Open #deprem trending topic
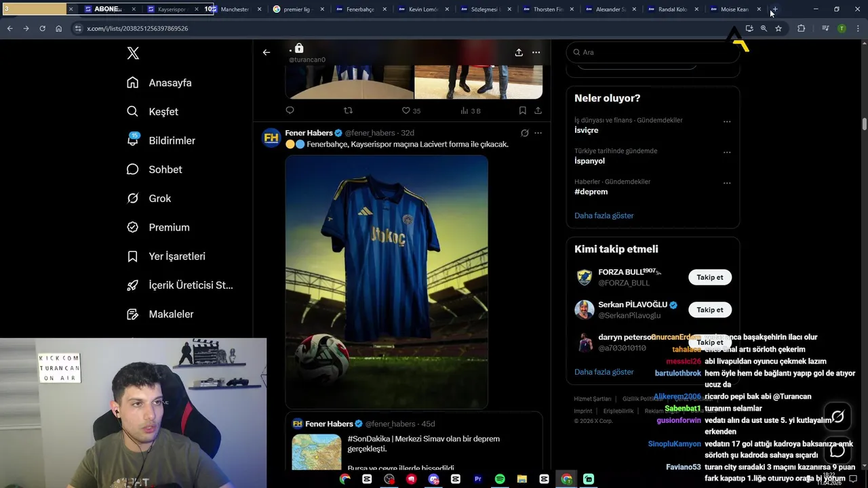This screenshot has height=488, width=868. point(591,192)
